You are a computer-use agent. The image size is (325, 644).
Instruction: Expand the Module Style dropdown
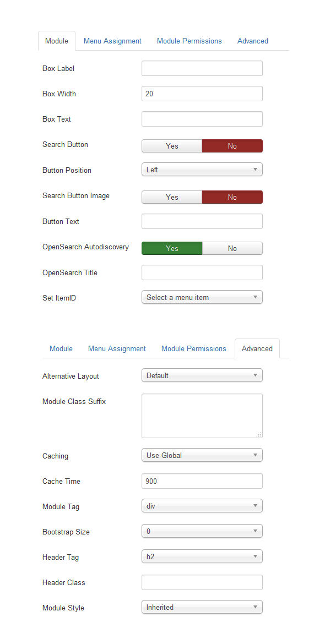tap(202, 607)
